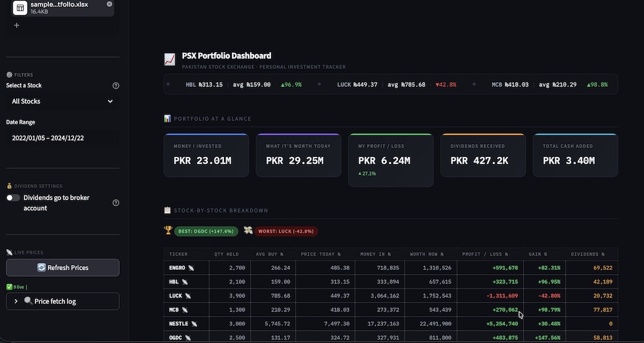The image size is (644, 343).
Task: Open help icon beside dividend toggle
Action: [116, 203]
